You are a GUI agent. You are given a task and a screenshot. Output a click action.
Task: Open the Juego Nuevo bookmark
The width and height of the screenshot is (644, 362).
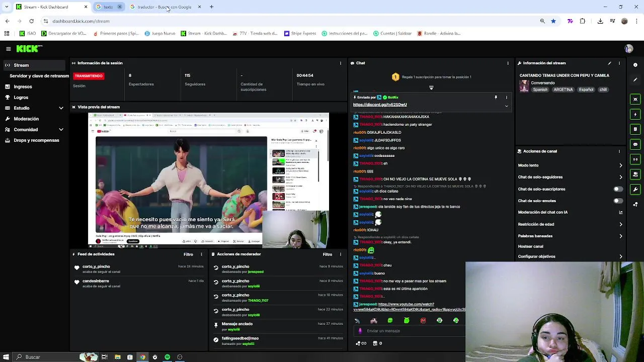coord(159,34)
